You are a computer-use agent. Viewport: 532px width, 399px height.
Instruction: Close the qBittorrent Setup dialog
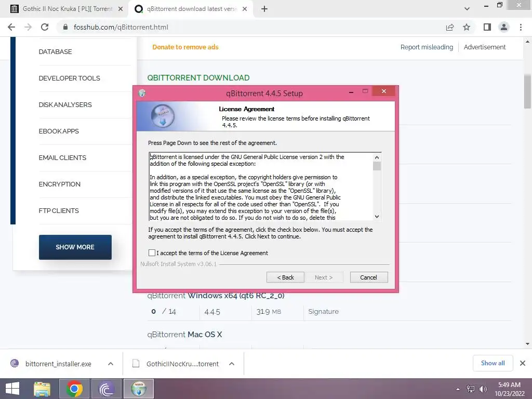(383, 91)
